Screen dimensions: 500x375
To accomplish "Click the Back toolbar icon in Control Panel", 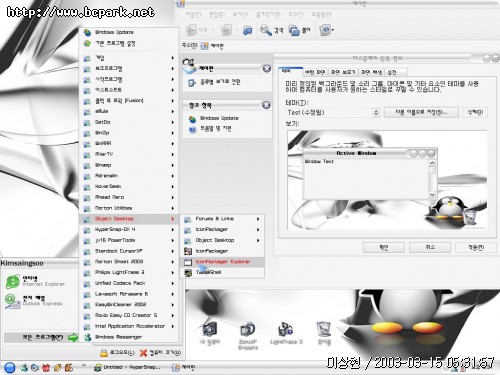I will [191, 30].
